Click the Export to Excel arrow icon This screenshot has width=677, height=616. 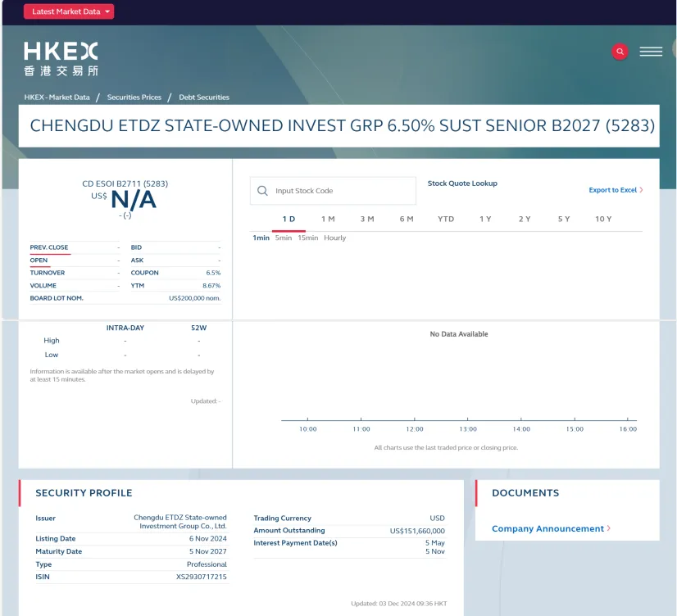click(641, 190)
